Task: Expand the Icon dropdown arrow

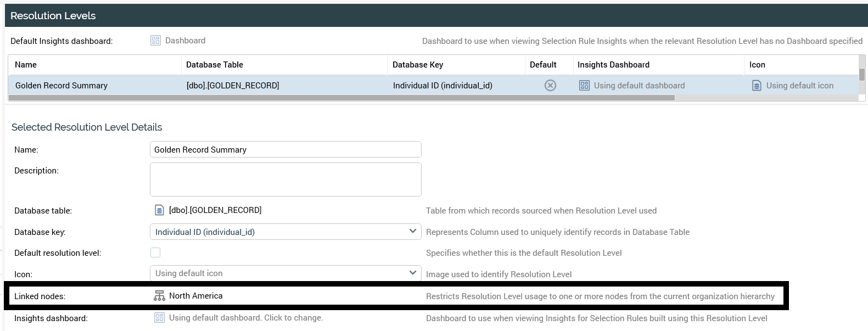Action: click(x=412, y=273)
